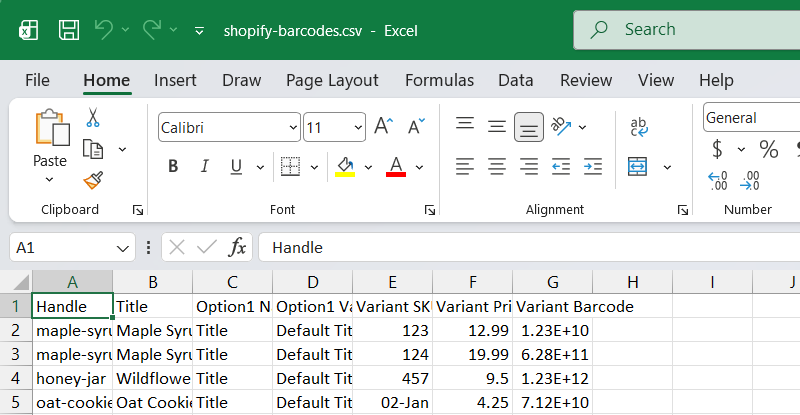Click Decrease Decimal icon

[750, 181]
